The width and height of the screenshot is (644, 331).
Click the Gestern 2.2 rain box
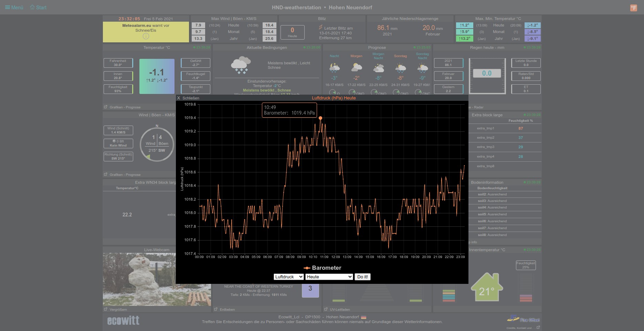coord(448,89)
